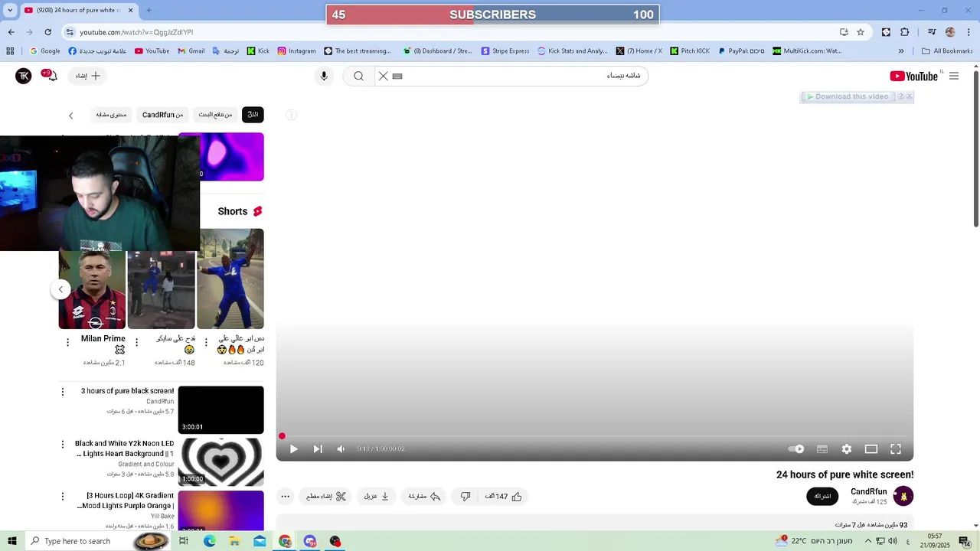Image resolution: width=980 pixels, height=551 pixels.
Task: Play the video with the play button
Action: pyautogui.click(x=293, y=449)
